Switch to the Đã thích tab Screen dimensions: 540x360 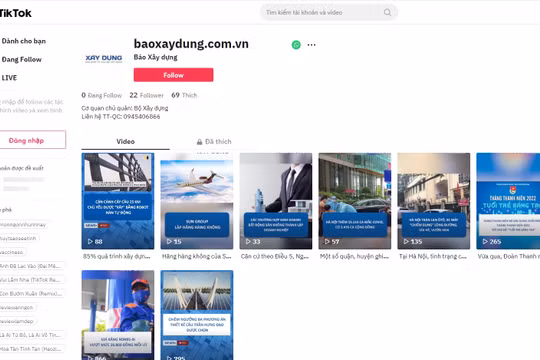(x=214, y=141)
